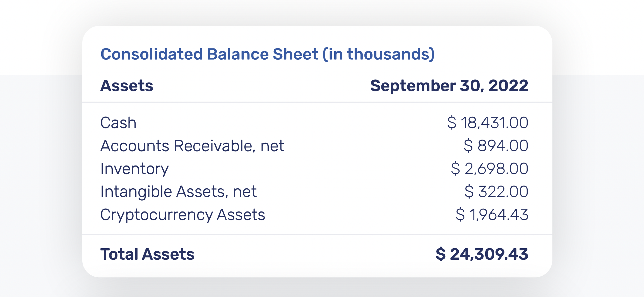Select the 'Assets' column header

point(127,86)
